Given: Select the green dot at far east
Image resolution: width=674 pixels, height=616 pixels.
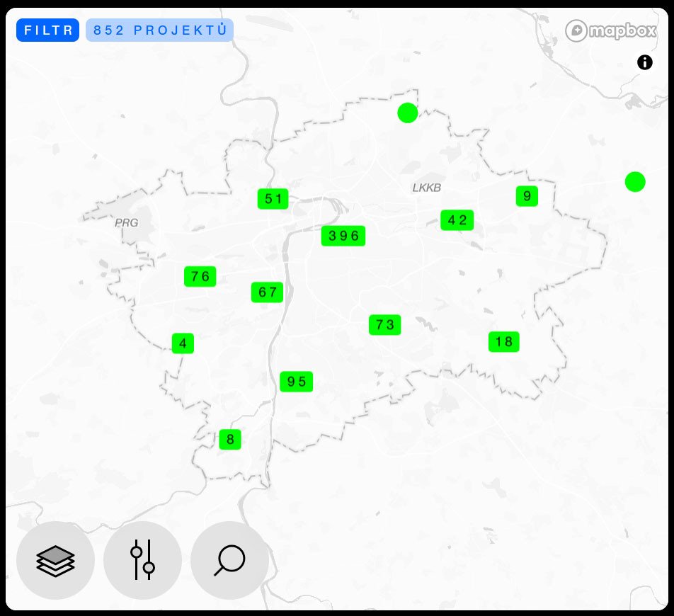Looking at the screenshot, I should tap(635, 181).
